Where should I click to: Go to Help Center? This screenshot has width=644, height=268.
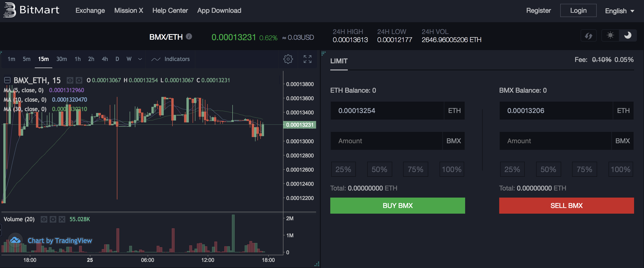pos(170,10)
